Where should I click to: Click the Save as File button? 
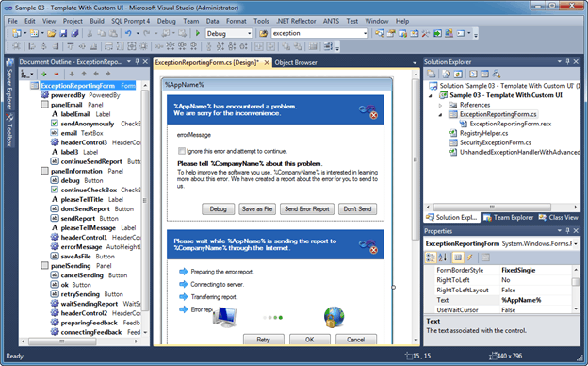point(257,209)
